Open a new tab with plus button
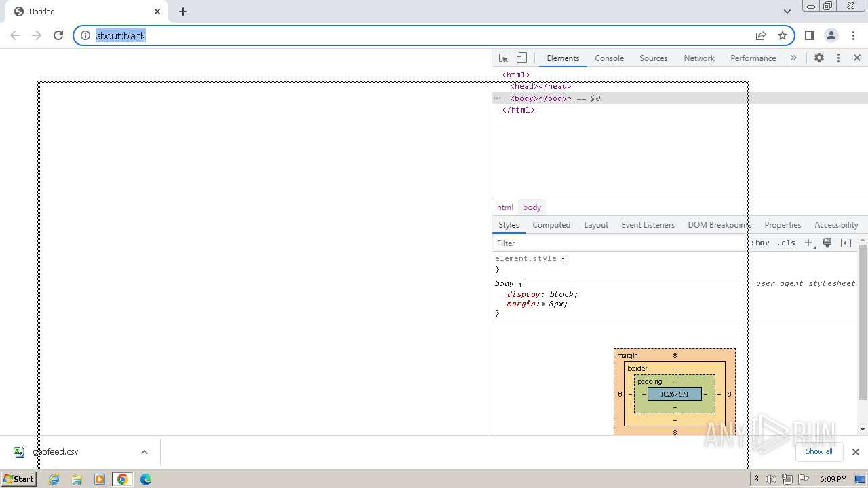 pos(183,12)
